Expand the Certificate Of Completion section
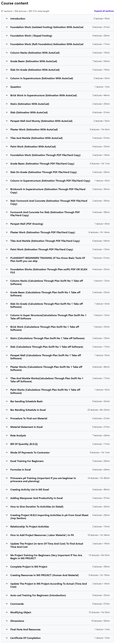Viewport: 115px width, 644px height. click(x=25, y=638)
